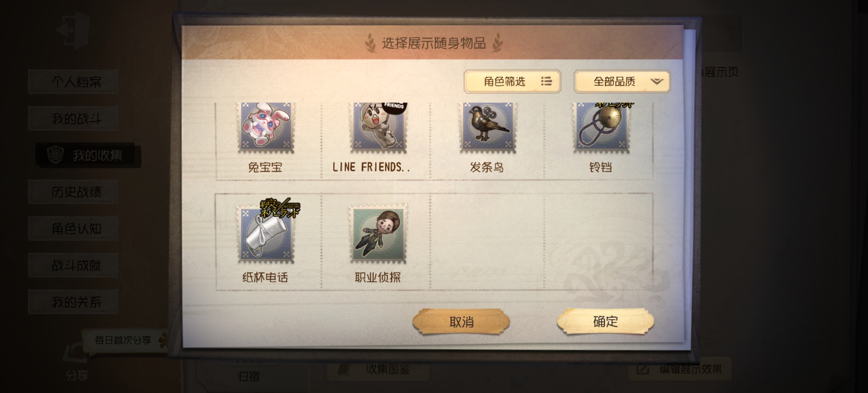Image resolution: width=868 pixels, height=393 pixels.
Task: Click the 取消 cancel button
Action: (461, 322)
